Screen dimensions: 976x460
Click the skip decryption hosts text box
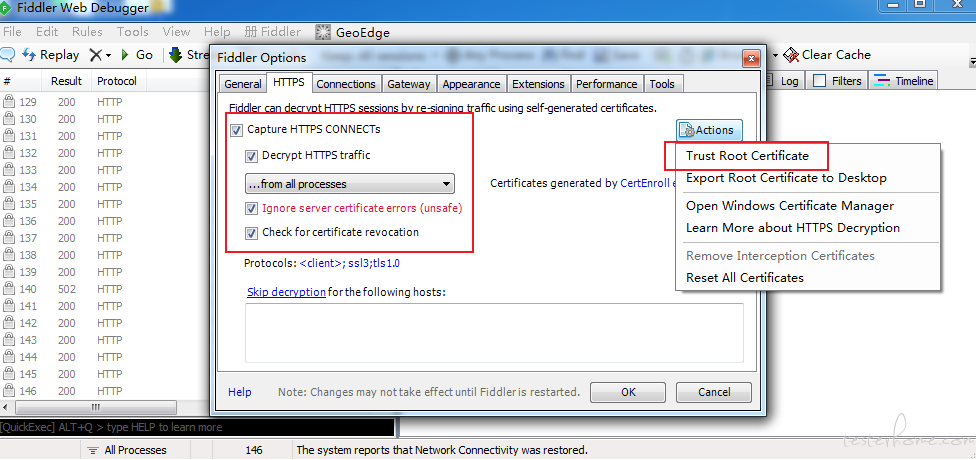point(494,332)
